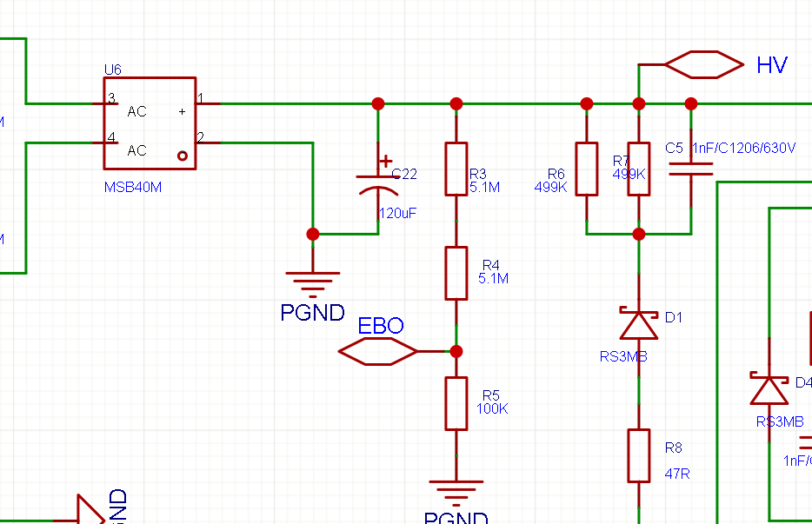812x524 pixels.
Task: Select resistor R4 body
Action: point(456,273)
